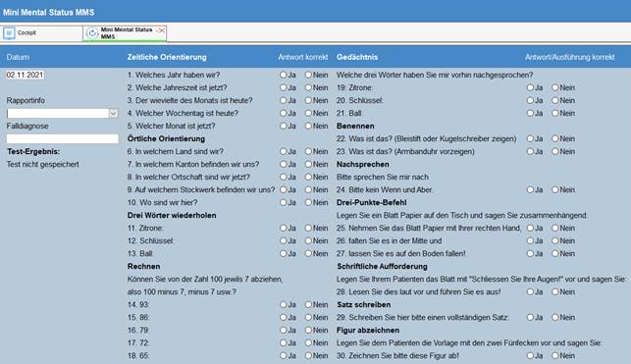
Task: Click the 'Satz schreiben' heading
Action: [364, 305]
